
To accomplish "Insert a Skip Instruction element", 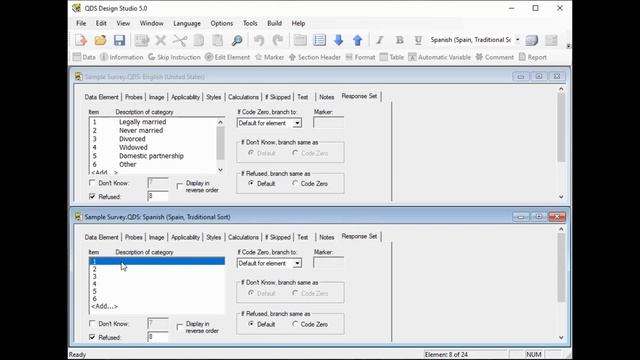I will click(x=174, y=57).
